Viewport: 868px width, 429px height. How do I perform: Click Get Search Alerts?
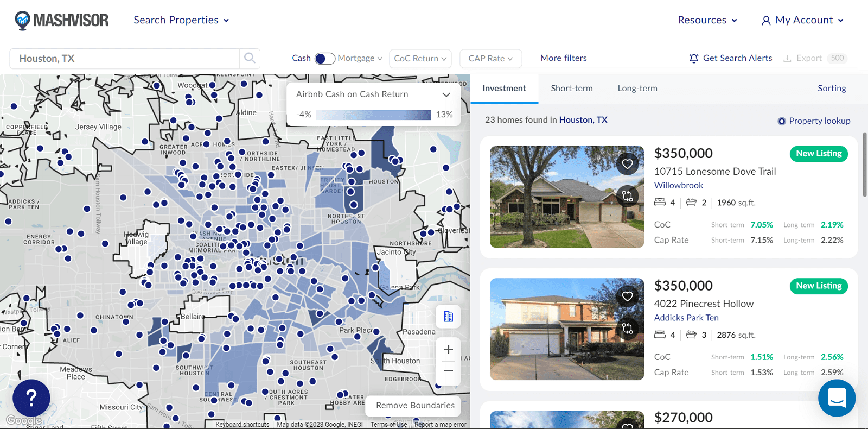pos(731,58)
